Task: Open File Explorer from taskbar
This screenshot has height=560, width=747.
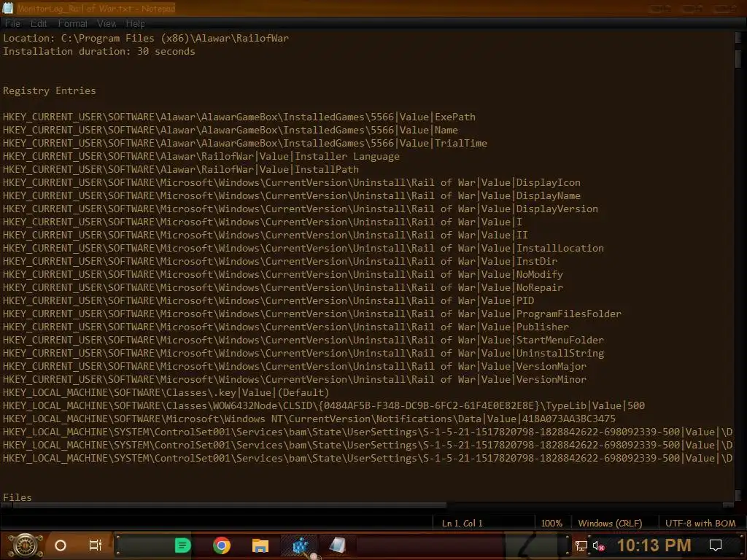Action: point(260,545)
